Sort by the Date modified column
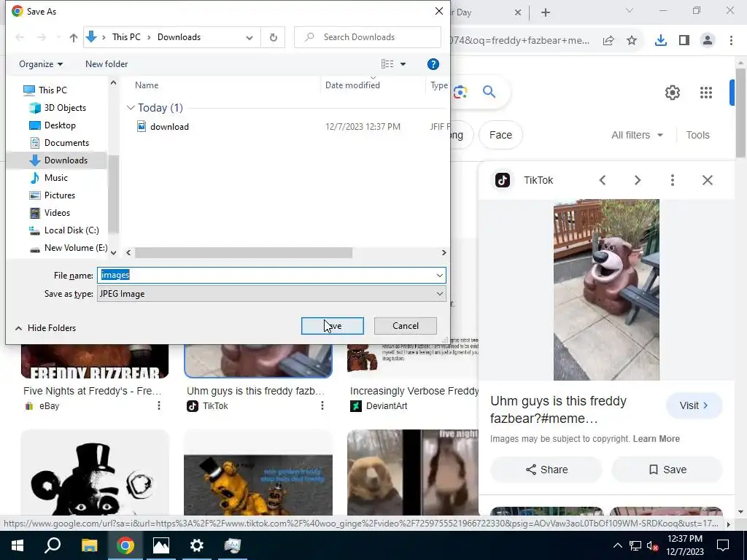Viewport: 747px width, 560px height. [x=352, y=85]
